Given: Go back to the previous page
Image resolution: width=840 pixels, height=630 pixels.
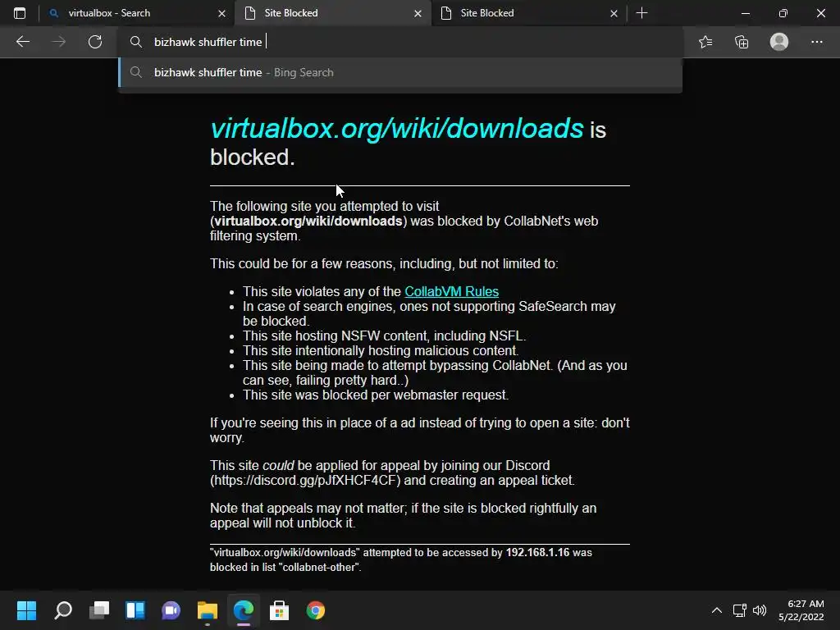Looking at the screenshot, I should pyautogui.click(x=23, y=42).
